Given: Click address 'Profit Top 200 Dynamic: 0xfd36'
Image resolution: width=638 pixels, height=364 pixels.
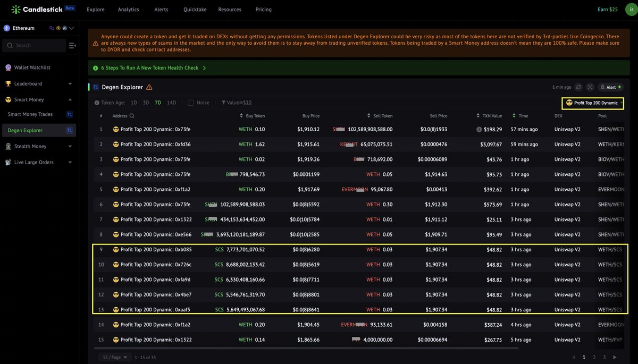Looking at the screenshot, I should [155, 144].
